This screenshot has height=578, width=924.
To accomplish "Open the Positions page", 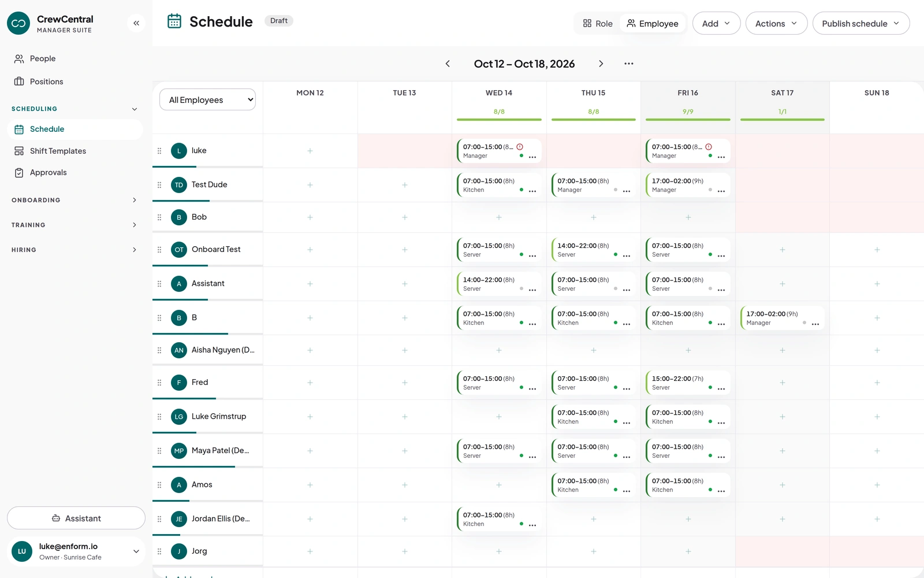I will (75, 81).
